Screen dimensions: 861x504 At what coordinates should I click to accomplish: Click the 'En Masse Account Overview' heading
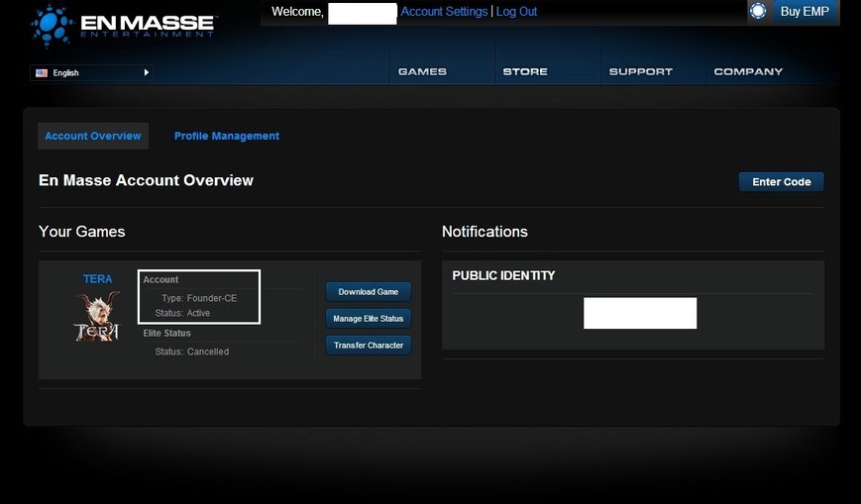point(146,180)
